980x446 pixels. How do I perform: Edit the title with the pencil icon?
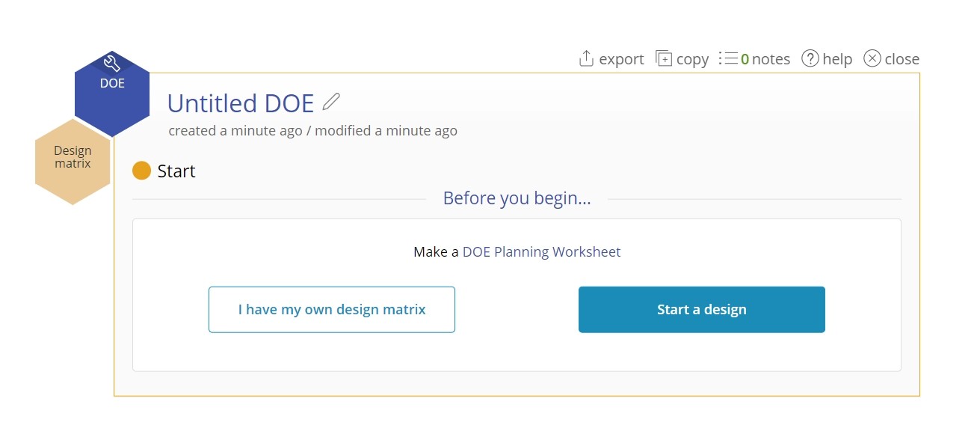point(331,102)
